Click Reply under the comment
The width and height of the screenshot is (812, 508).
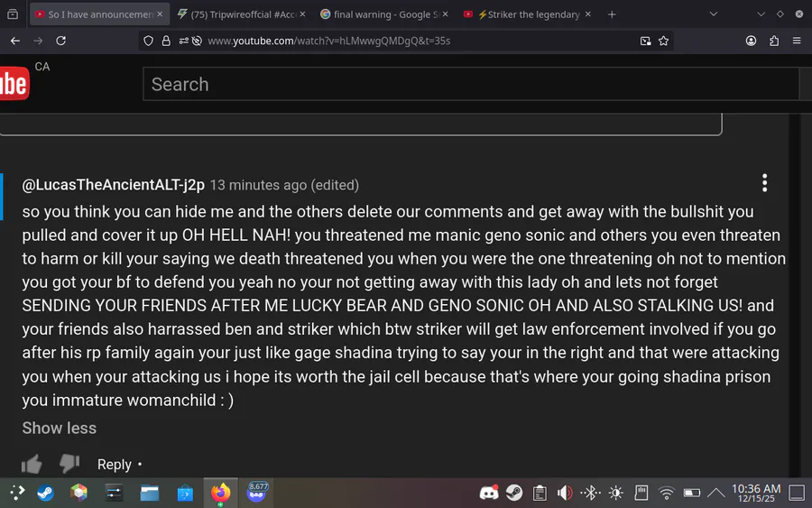click(x=115, y=464)
